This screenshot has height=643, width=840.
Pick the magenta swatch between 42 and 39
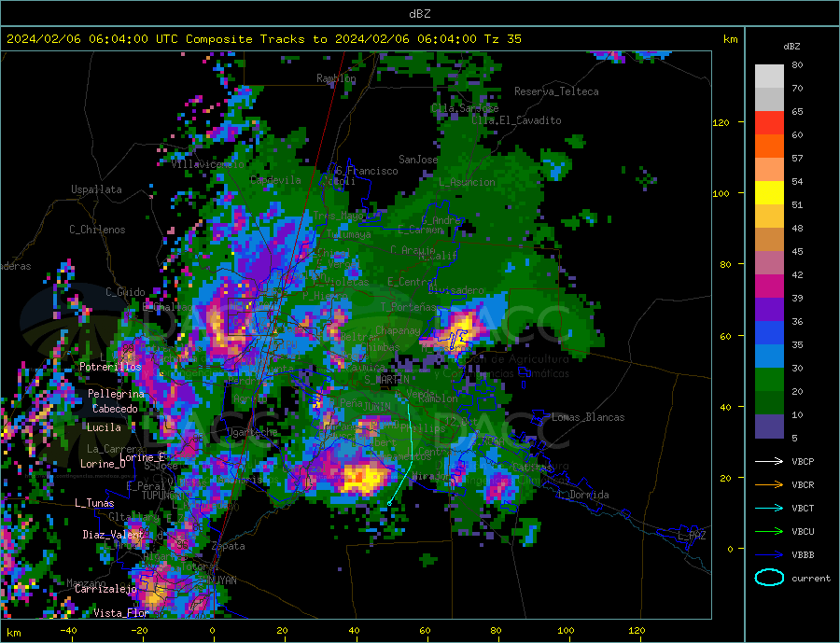point(769,287)
